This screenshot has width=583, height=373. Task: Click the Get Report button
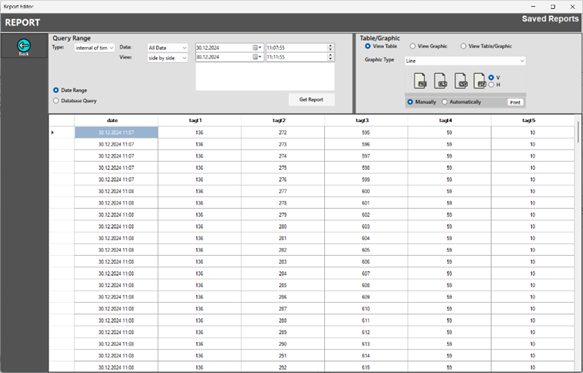point(311,99)
